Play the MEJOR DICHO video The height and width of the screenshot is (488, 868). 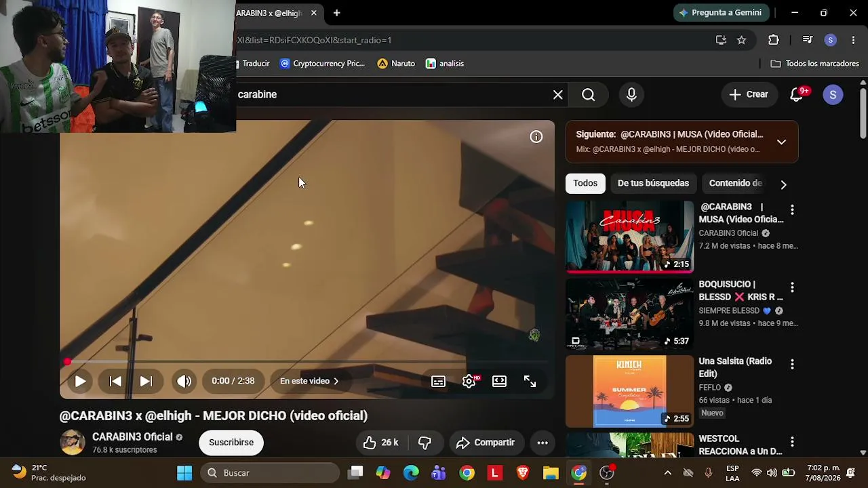[80, 381]
